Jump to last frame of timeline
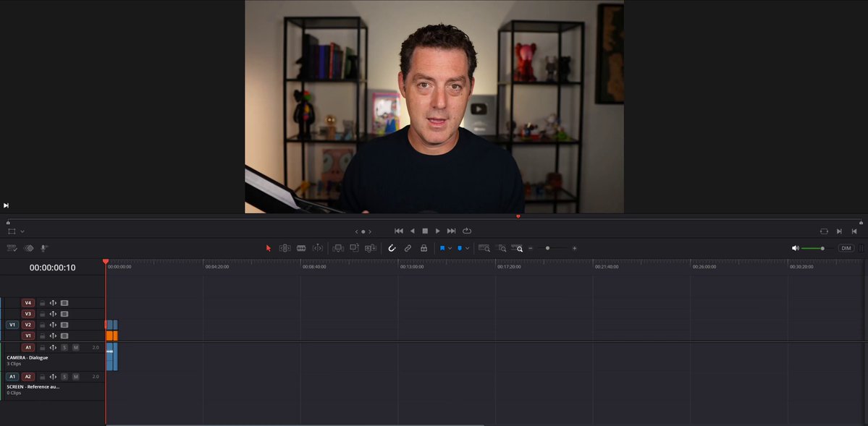Image resolution: width=868 pixels, height=426 pixels. tap(451, 231)
